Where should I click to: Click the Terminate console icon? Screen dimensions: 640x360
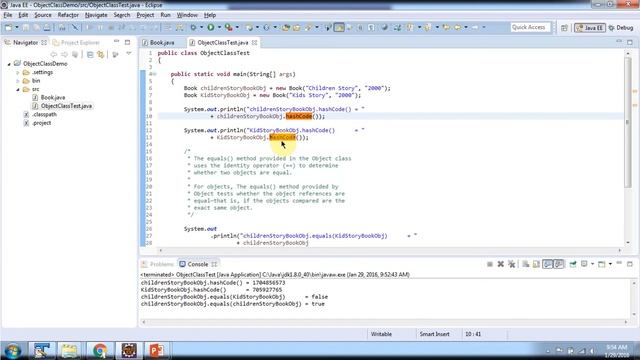pyautogui.click(x=490, y=264)
